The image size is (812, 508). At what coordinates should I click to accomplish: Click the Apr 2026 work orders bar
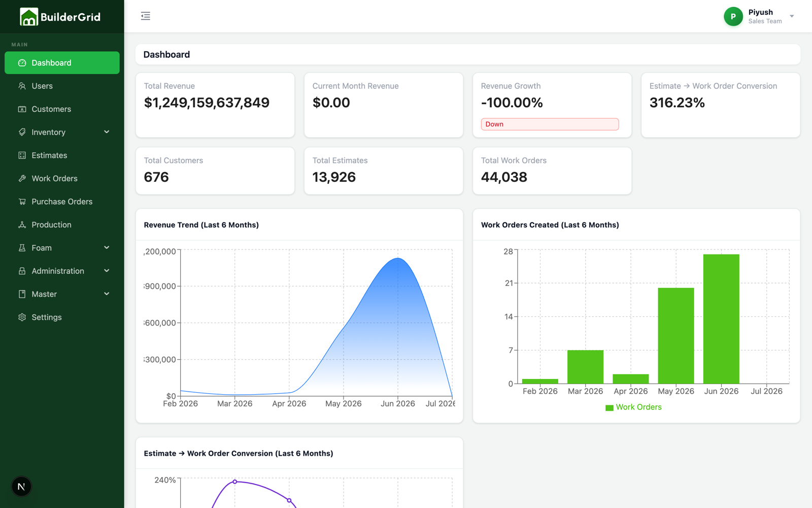(x=631, y=379)
